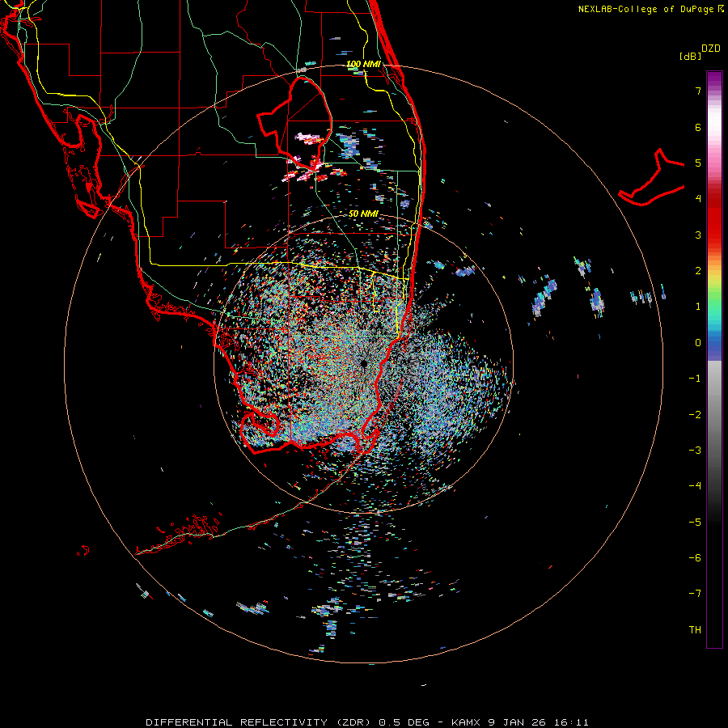The image size is (728, 728).
Task: Click the black radar site dot at center
Action: [363, 363]
